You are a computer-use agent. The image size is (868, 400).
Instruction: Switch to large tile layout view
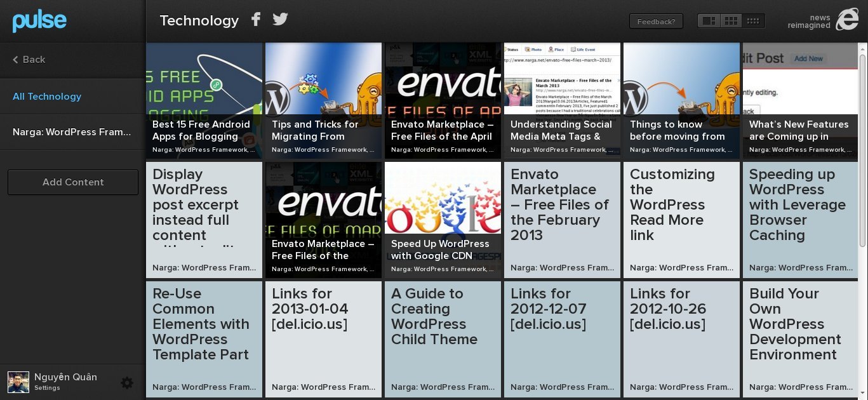[709, 21]
